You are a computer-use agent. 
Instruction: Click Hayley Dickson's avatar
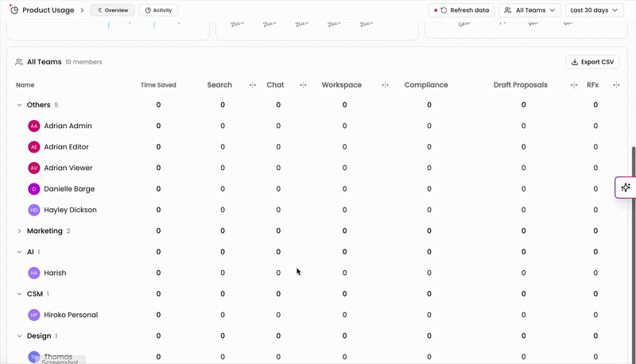[34, 210]
